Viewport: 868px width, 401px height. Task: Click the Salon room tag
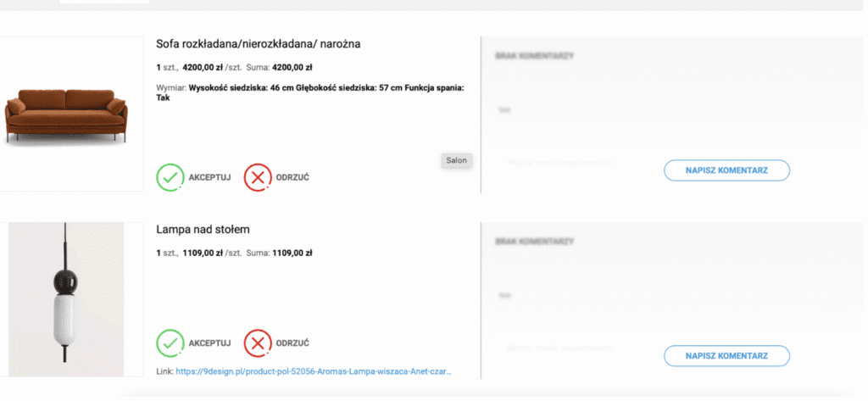(457, 160)
